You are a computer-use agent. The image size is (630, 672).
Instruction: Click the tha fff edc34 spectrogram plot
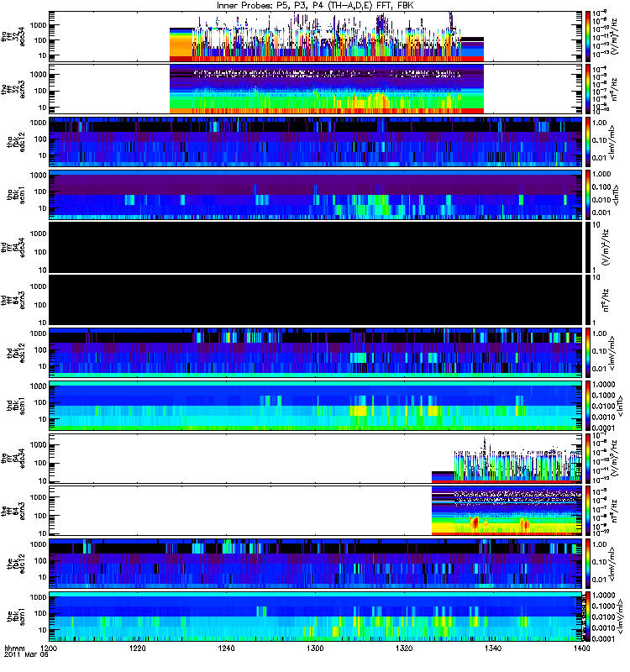[315, 36]
